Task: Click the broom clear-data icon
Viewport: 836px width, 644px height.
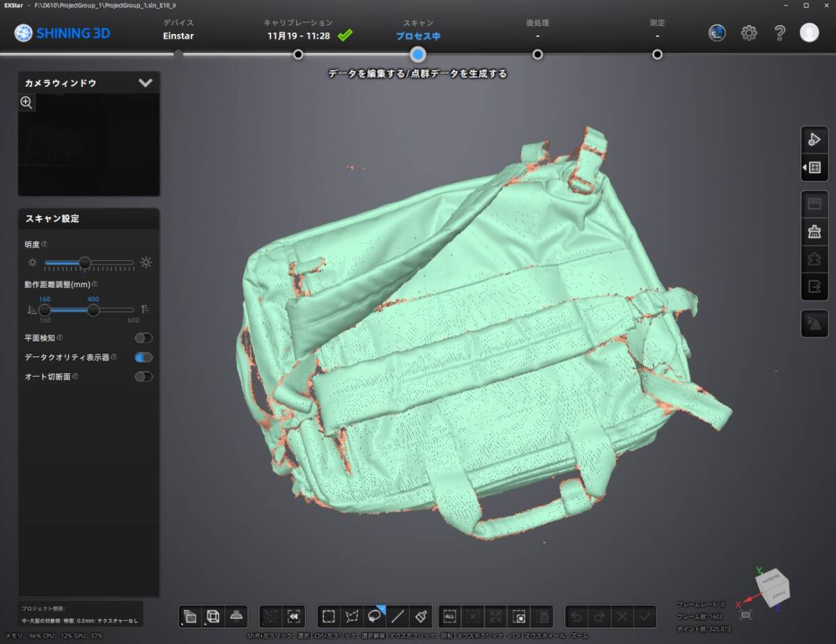Action: click(x=814, y=232)
